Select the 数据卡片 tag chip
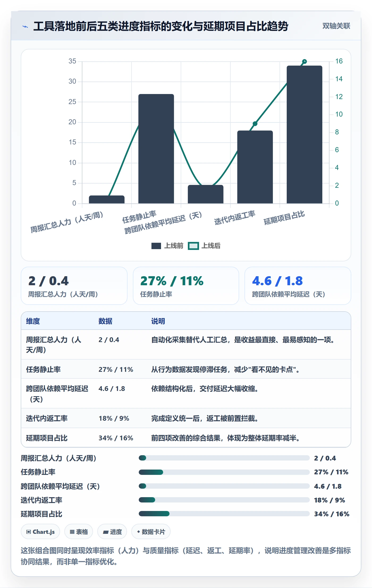 151,532
